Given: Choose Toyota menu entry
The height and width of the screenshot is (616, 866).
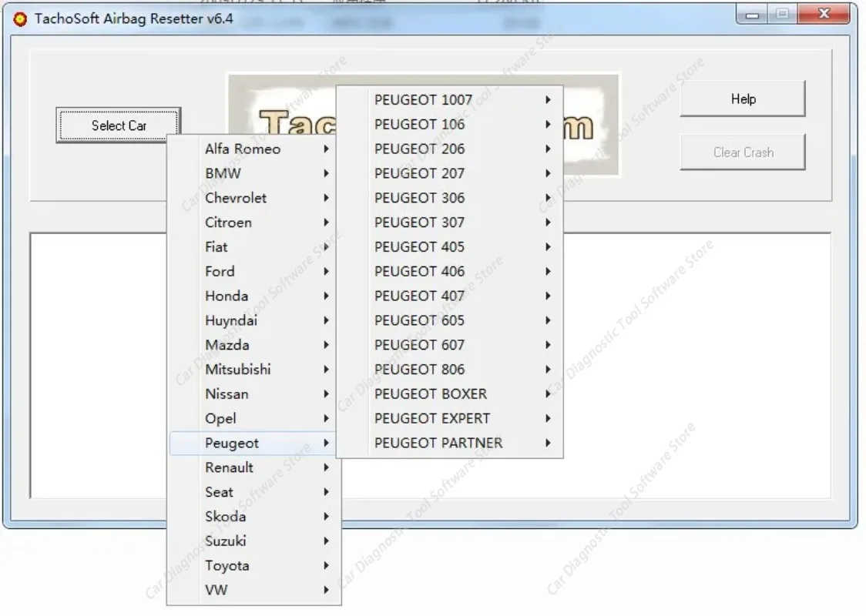Looking at the screenshot, I should [253, 565].
